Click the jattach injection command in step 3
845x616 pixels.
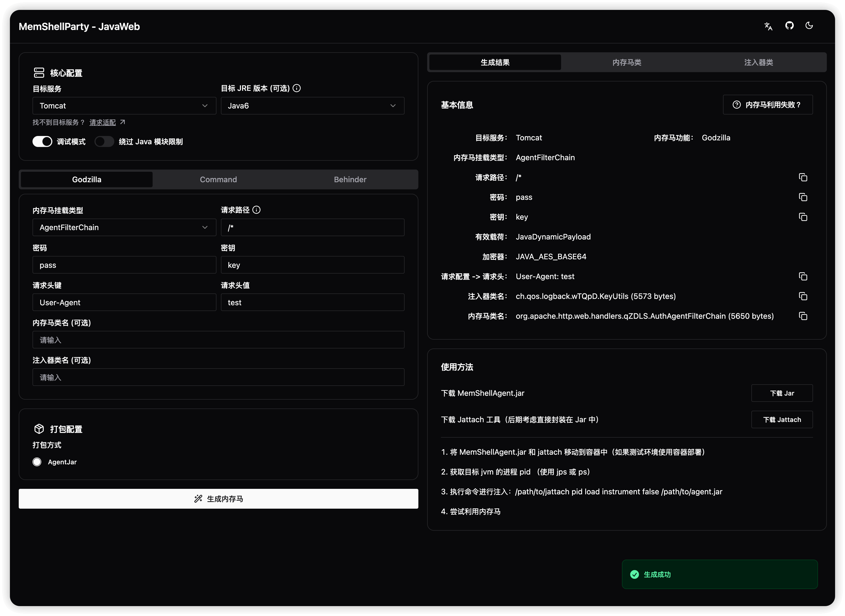click(x=618, y=492)
